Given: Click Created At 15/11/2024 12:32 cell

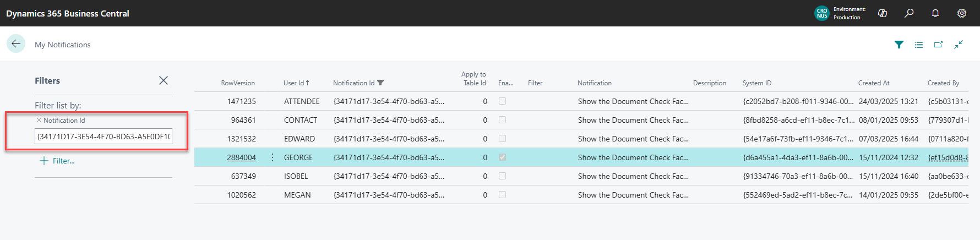Looking at the screenshot, I should pos(889,157).
